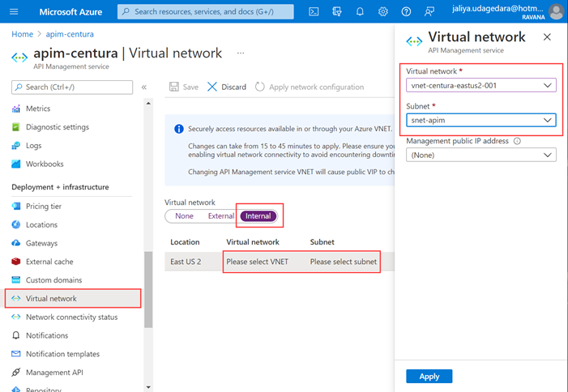Open the account avatar menu
Image resolution: width=568 pixels, height=392 pixels.
coord(556,12)
